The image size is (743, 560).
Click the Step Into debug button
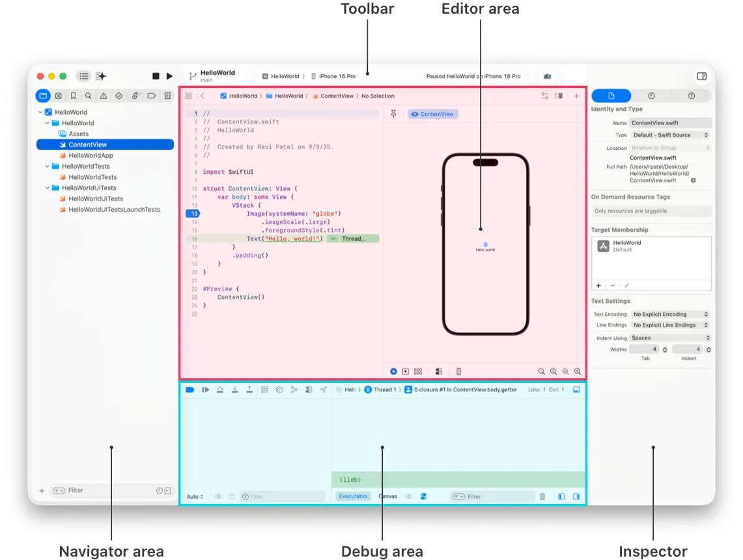234,389
